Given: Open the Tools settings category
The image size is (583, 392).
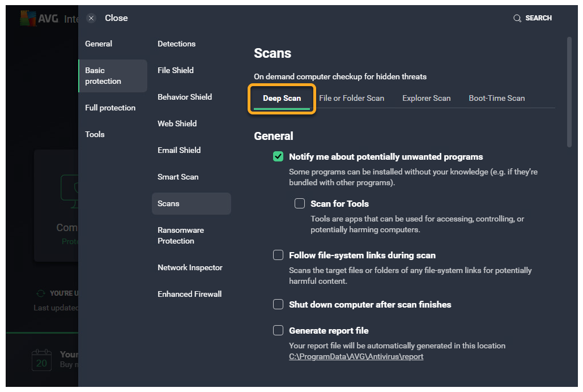Looking at the screenshot, I should tap(95, 135).
